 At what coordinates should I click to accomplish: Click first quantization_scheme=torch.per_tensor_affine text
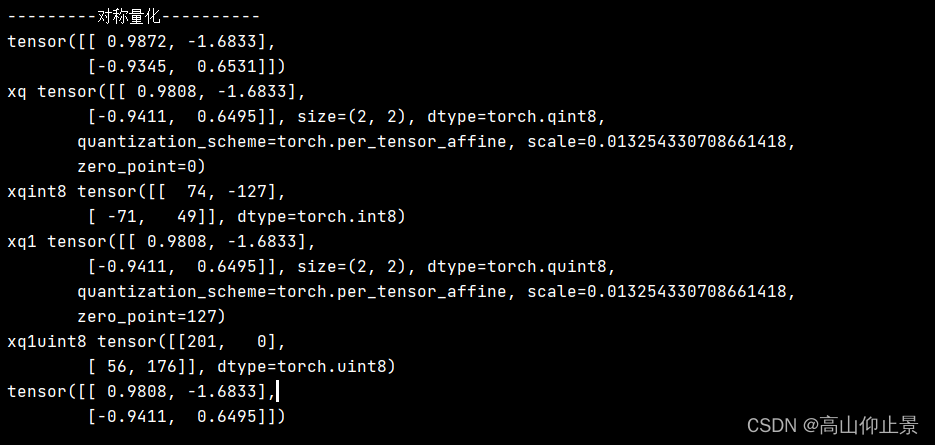(x=292, y=141)
